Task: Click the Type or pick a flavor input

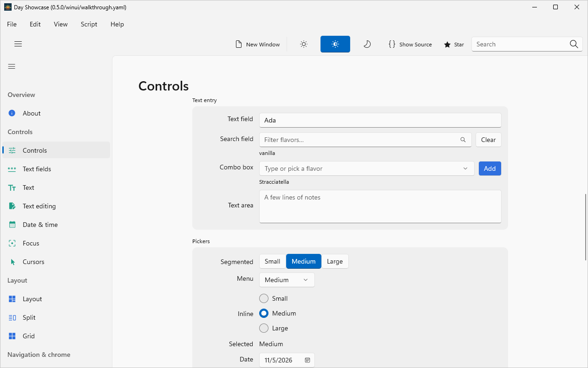Action: (x=367, y=168)
